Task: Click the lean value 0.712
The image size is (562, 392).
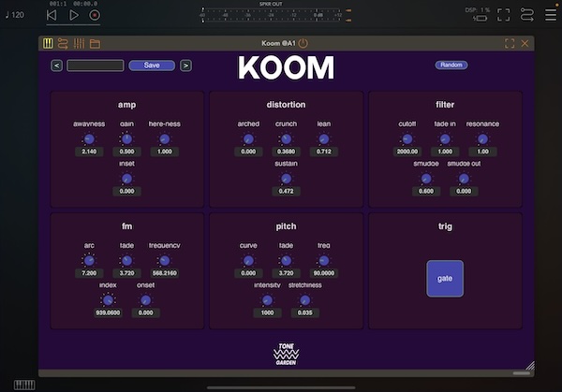Action: pyautogui.click(x=324, y=152)
